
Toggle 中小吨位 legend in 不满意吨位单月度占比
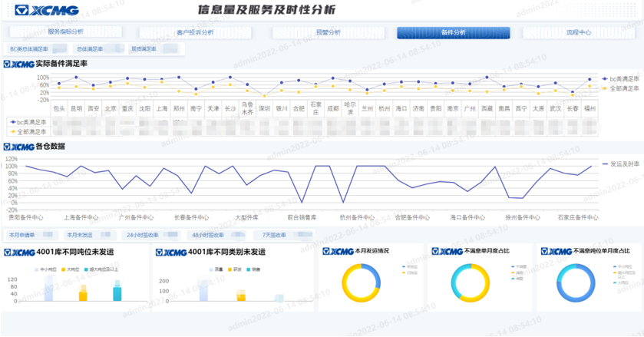coord(623,266)
